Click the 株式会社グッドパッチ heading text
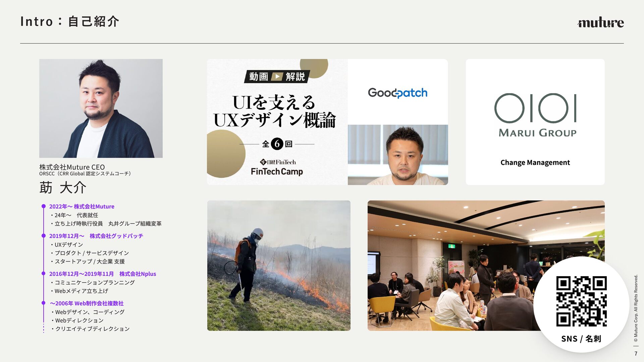 tap(116, 236)
